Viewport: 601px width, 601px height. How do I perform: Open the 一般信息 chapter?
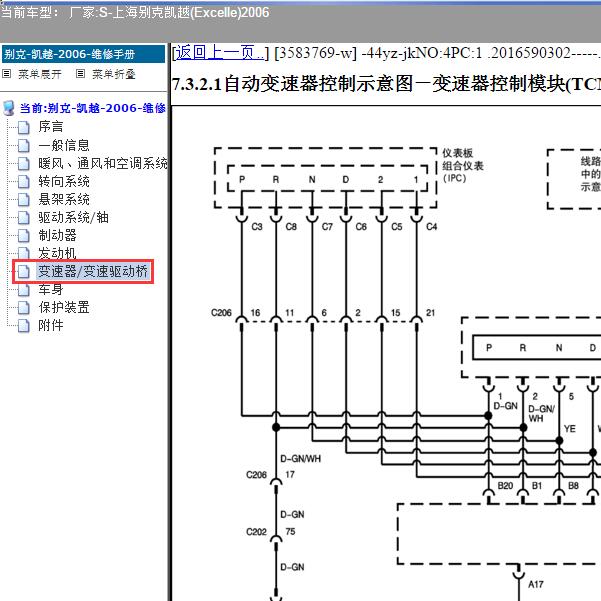64,145
